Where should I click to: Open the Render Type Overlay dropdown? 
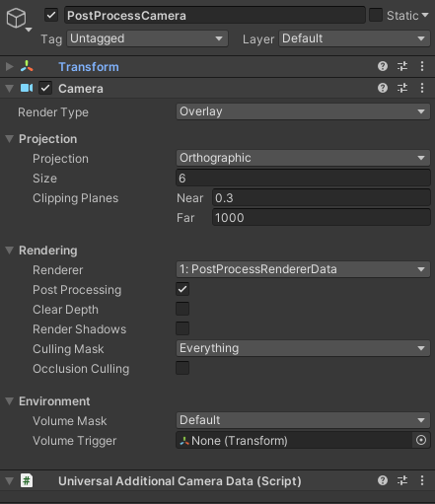pos(303,111)
